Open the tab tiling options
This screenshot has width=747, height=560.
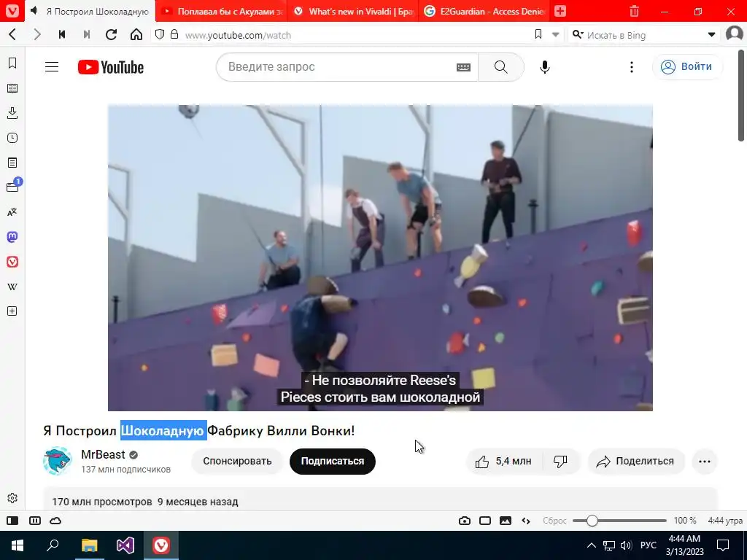click(x=35, y=521)
